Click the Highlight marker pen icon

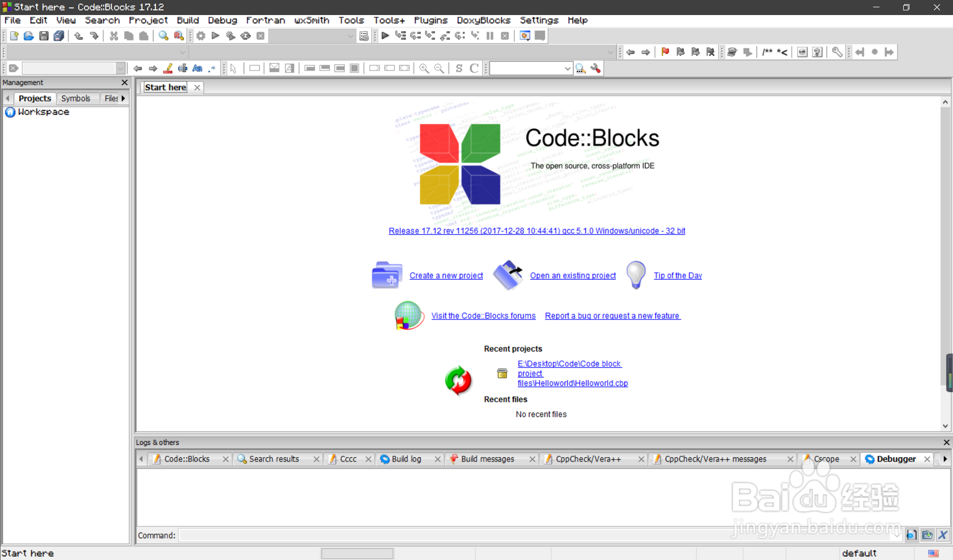click(168, 68)
